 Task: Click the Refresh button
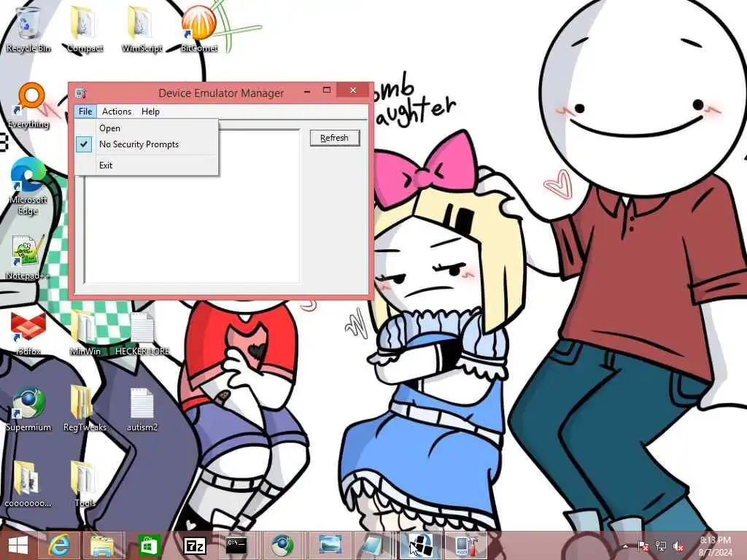pos(334,138)
